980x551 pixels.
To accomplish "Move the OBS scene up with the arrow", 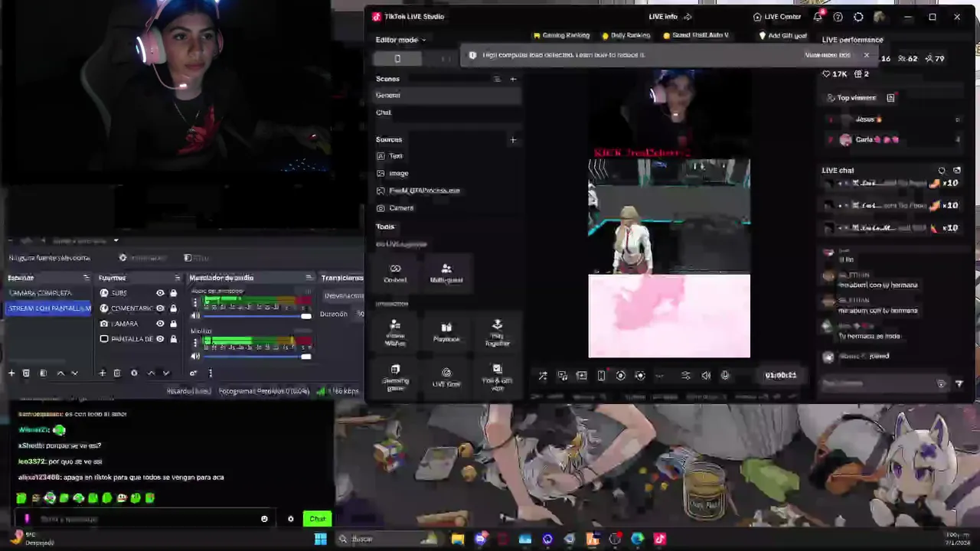I will pos(60,373).
